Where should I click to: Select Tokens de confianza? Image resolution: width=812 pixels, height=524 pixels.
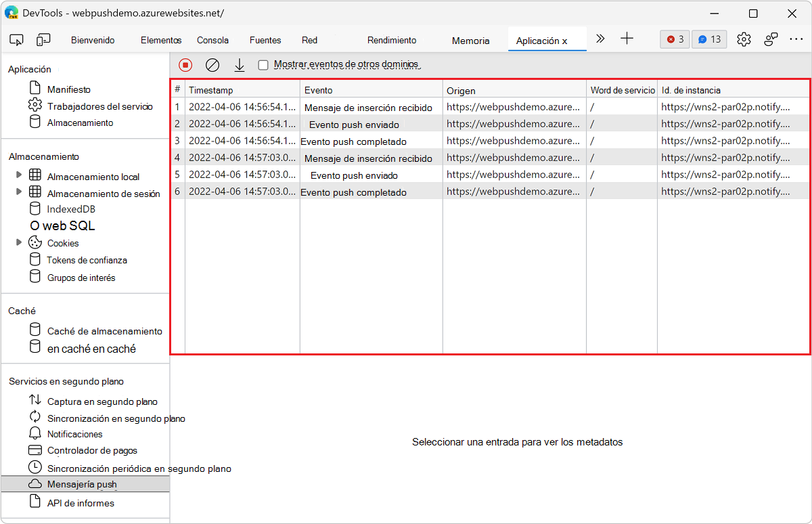[x=87, y=260]
